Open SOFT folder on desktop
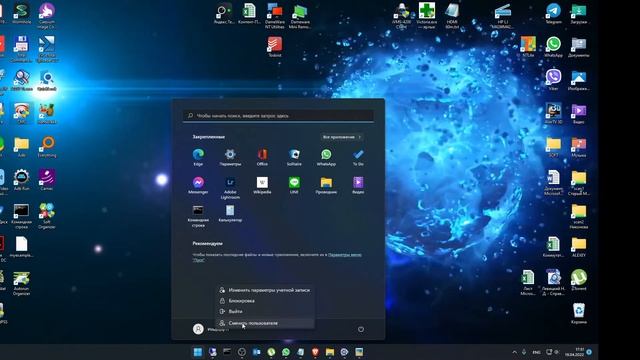 553,147
